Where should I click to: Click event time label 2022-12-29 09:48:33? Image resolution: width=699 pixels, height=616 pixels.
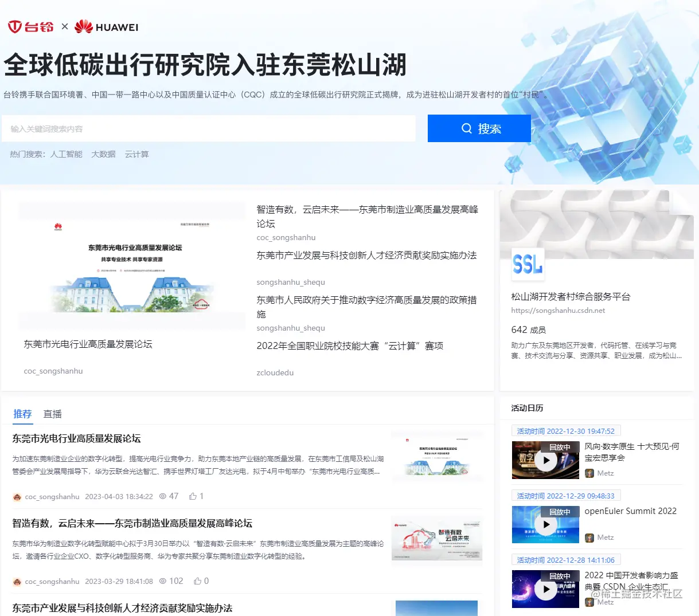pyautogui.click(x=566, y=496)
